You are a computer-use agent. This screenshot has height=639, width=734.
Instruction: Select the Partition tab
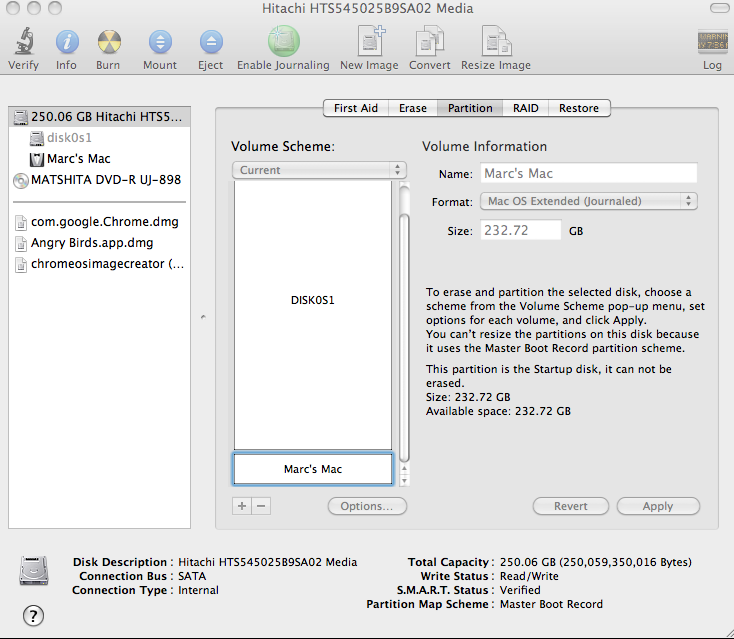pos(470,108)
